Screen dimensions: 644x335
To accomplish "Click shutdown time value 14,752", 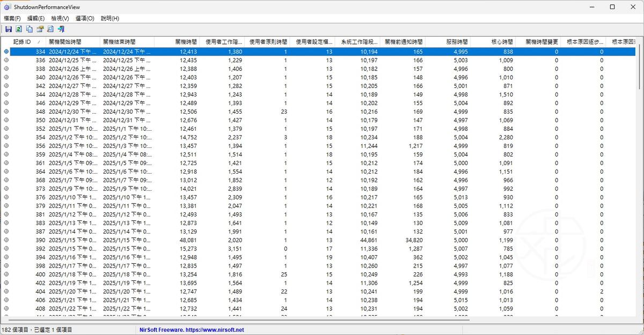I will pyautogui.click(x=188, y=137).
